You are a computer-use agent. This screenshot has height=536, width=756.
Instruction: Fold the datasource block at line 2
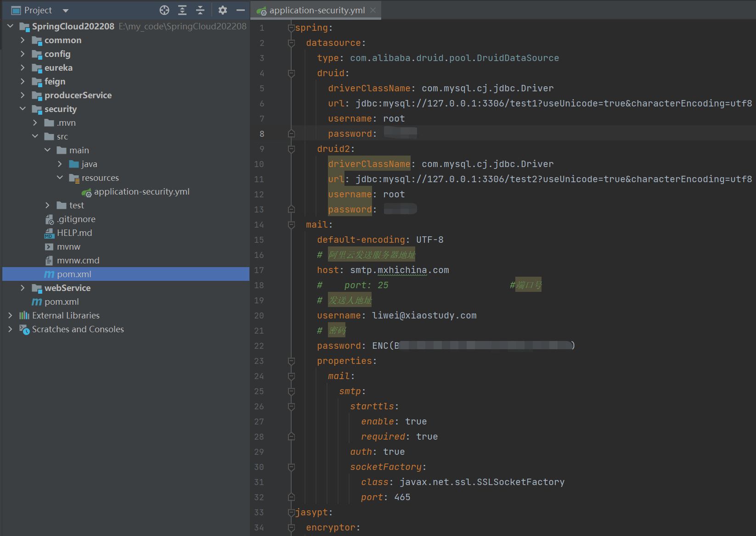pyautogui.click(x=291, y=43)
